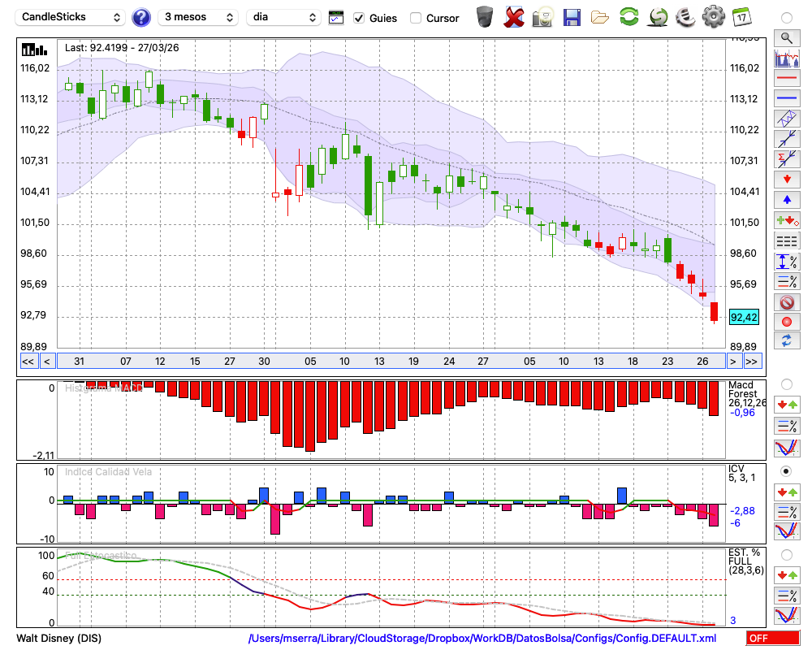Enable the Cursor checkbox
812x650 pixels.
pos(416,18)
